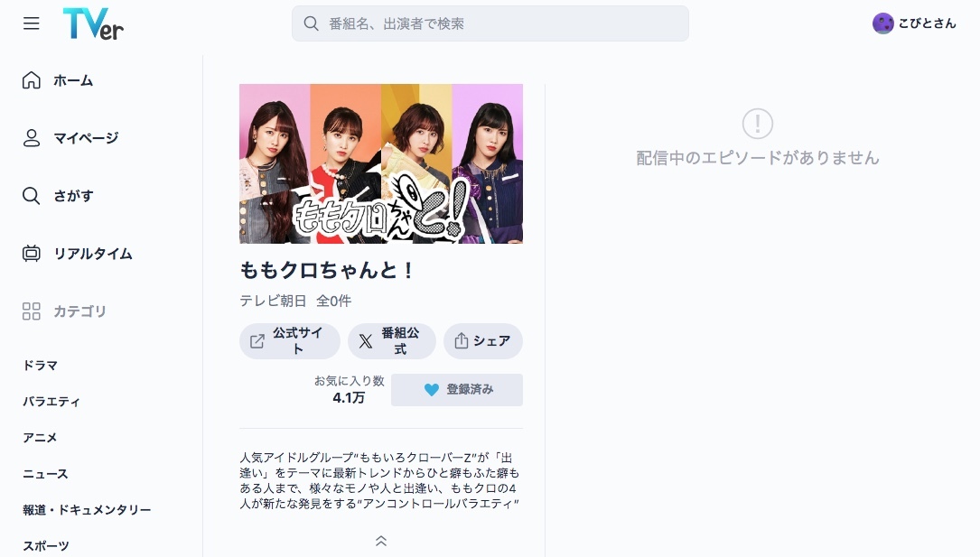Open the X 番組公式 button
980x557 pixels.
tap(391, 341)
